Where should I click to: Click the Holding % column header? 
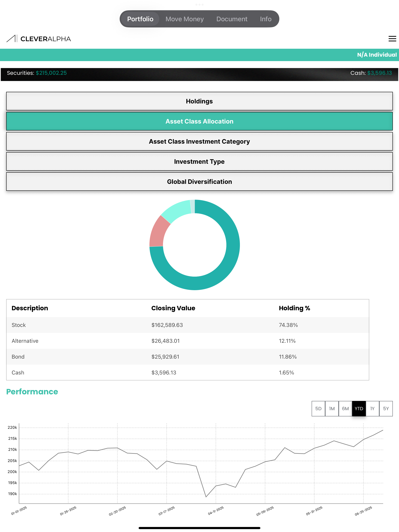[x=294, y=308]
